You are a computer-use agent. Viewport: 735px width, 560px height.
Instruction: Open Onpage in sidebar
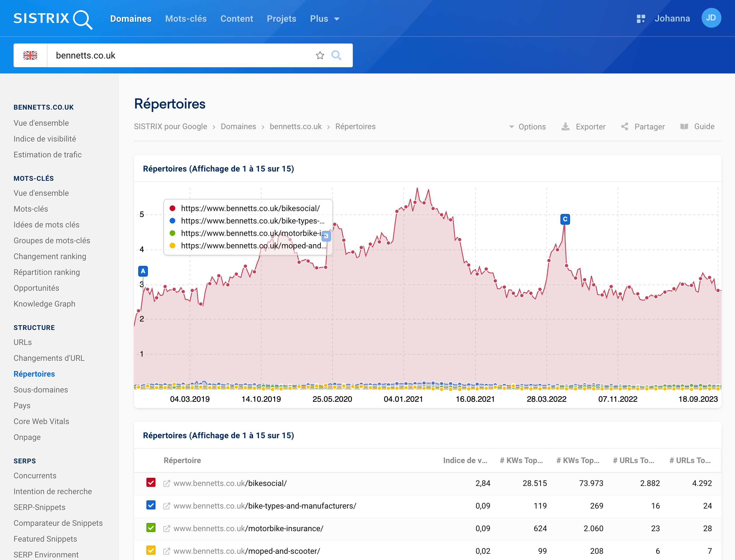click(27, 437)
